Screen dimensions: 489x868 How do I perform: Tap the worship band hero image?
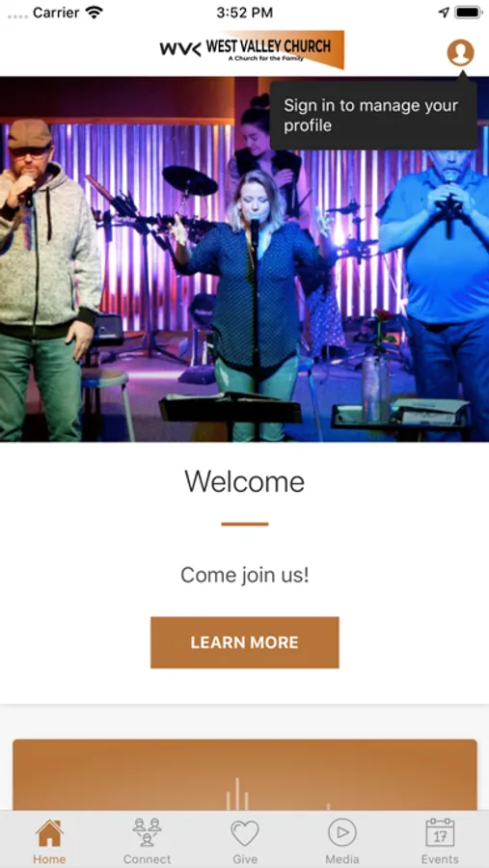244,259
